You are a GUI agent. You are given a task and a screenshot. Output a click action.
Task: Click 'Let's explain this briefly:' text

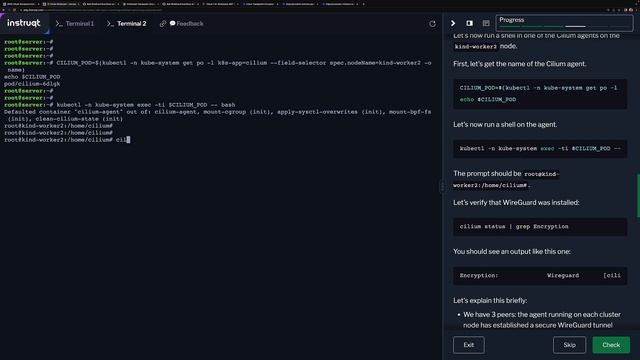coord(490,300)
